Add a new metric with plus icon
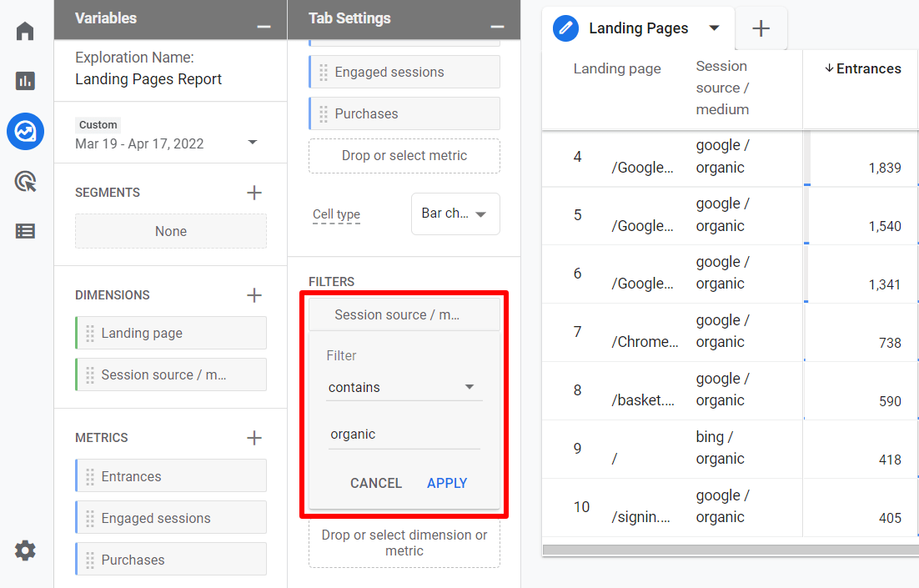 point(254,438)
